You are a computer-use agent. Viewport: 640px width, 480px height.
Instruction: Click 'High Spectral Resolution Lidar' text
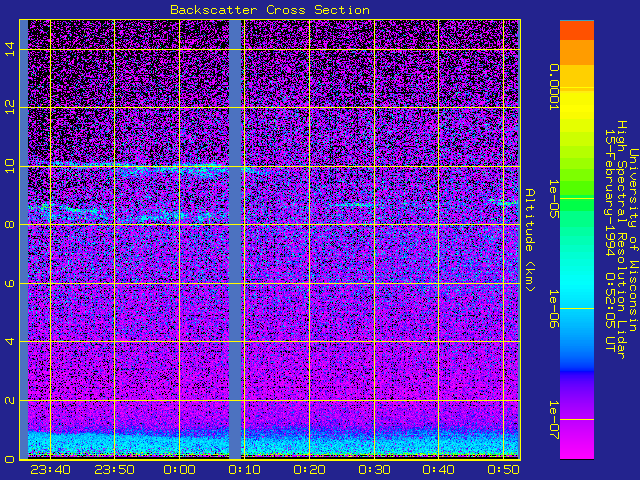click(x=620, y=240)
